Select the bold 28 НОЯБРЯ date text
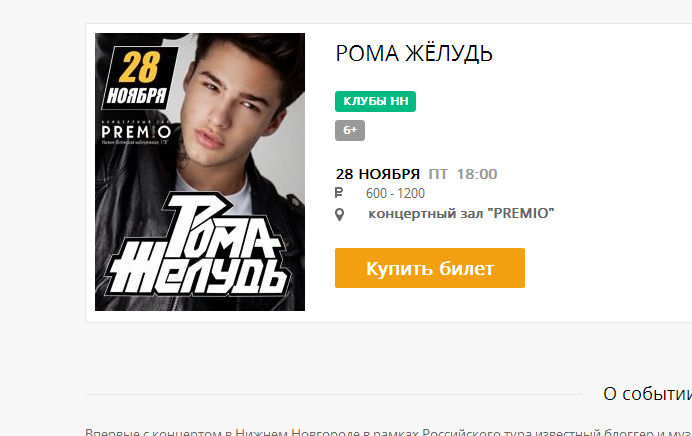The height and width of the screenshot is (436, 692). [378, 174]
